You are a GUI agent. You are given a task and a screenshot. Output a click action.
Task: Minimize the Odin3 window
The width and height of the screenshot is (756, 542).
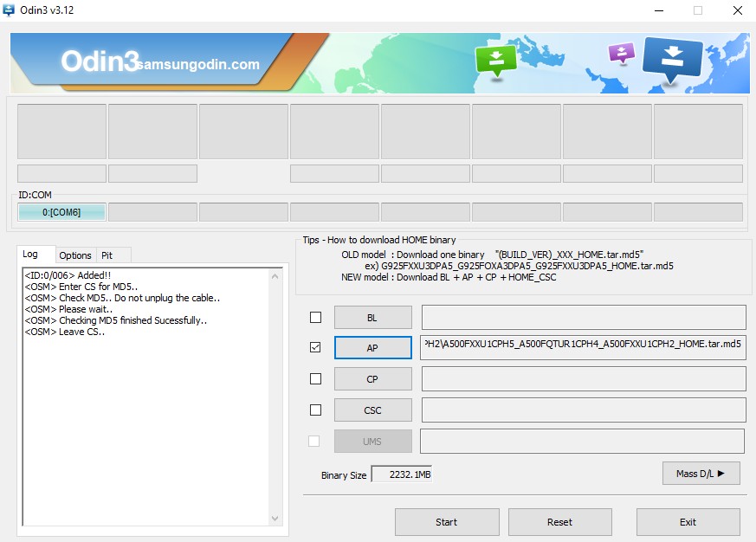pyautogui.click(x=659, y=10)
